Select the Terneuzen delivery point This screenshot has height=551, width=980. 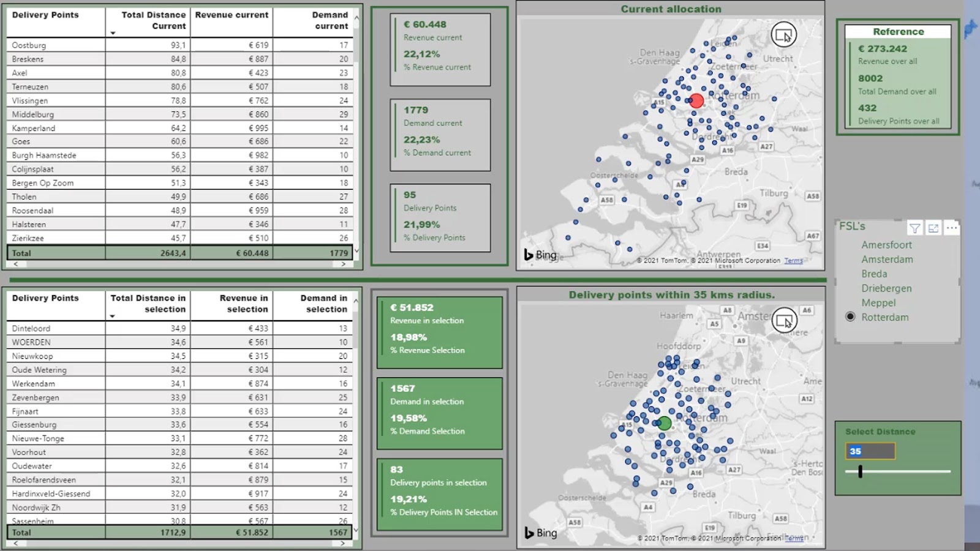(179, 87)
